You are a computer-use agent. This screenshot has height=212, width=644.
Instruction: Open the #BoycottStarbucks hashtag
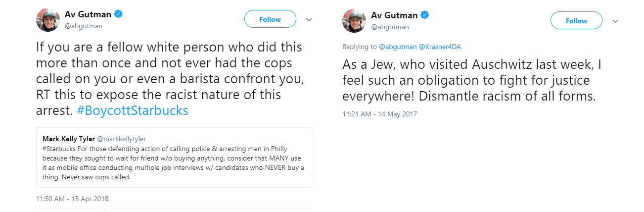(x=133, y=110)
